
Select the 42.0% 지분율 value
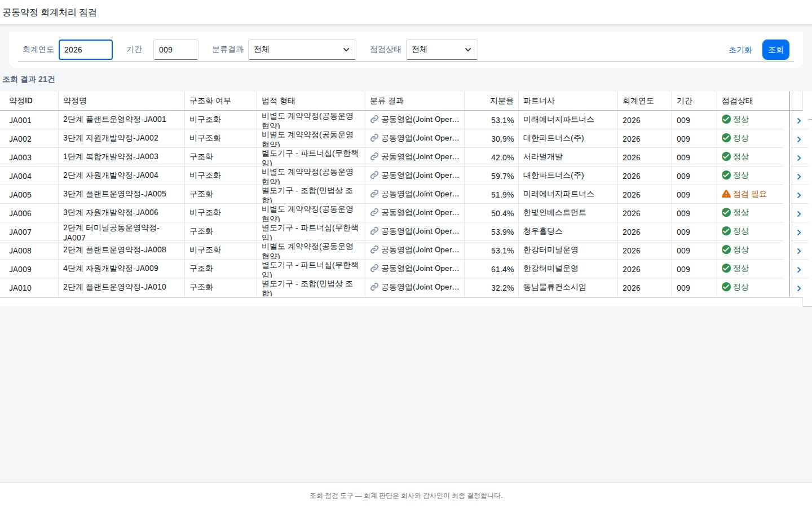pyautogui.click(x=502, y=157)
